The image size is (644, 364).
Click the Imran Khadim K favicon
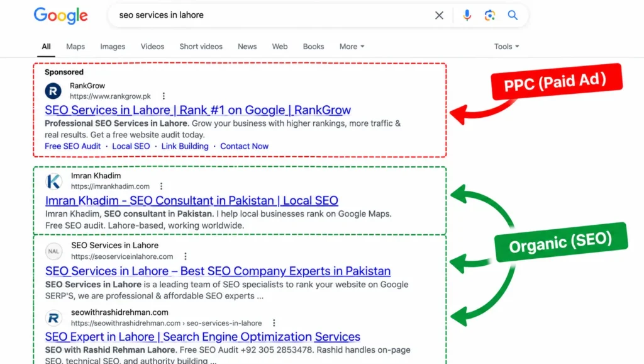tap(54, 181)
